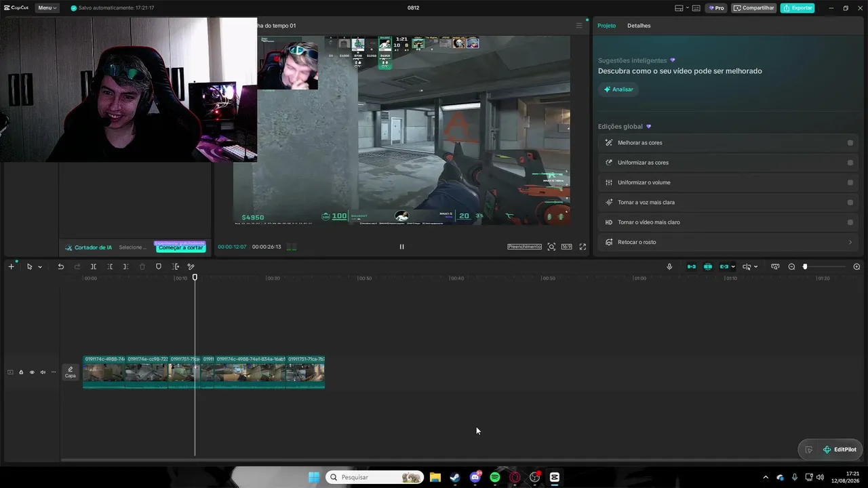The height and width of the screenshot is (488, 868).
Task: Click the timeline playhead marker
Action: click(x=195, y=277)
